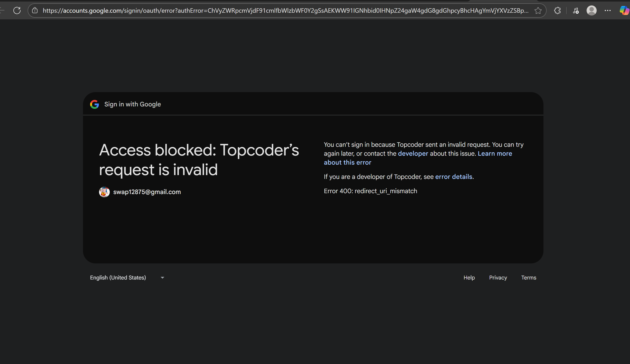Open the Help footer link
Screen dimensions: 630x364
pyautogui.click(x=469, y=277)
